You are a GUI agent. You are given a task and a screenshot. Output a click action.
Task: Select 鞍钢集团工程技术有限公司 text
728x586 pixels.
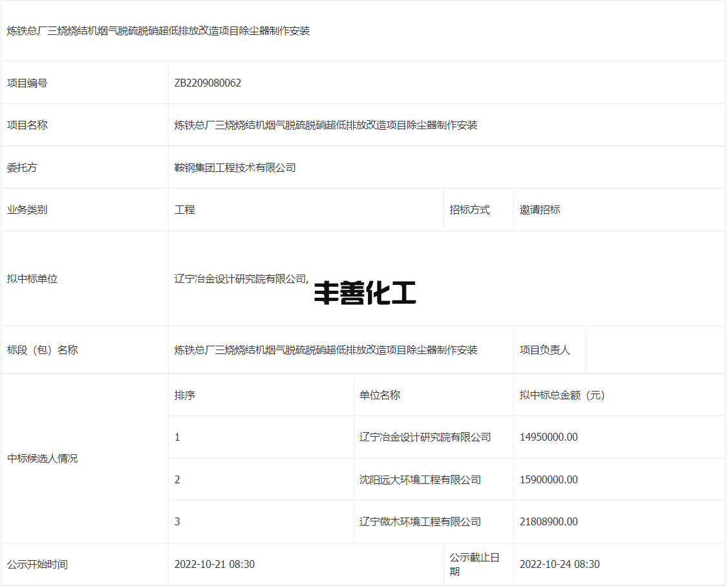click(x=235, y=168)
